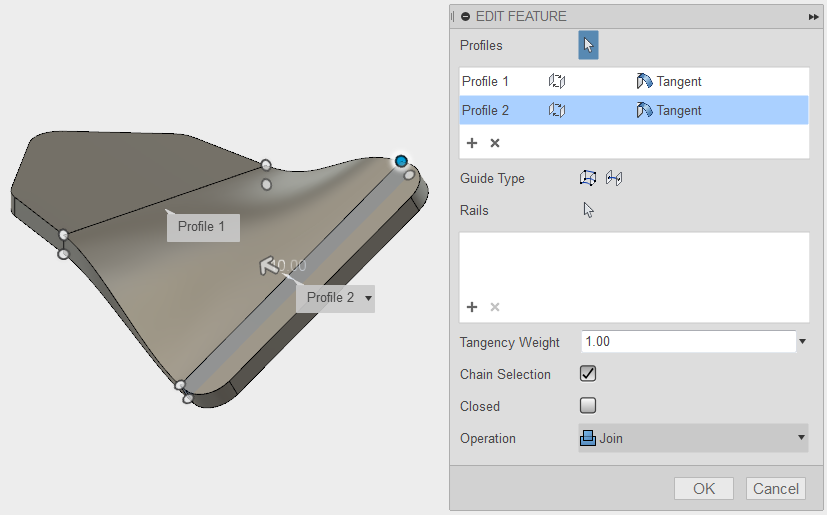Select Profile 1 row in list
The height and width of the screenshot is (515, 827).
[x=634, y=81]
